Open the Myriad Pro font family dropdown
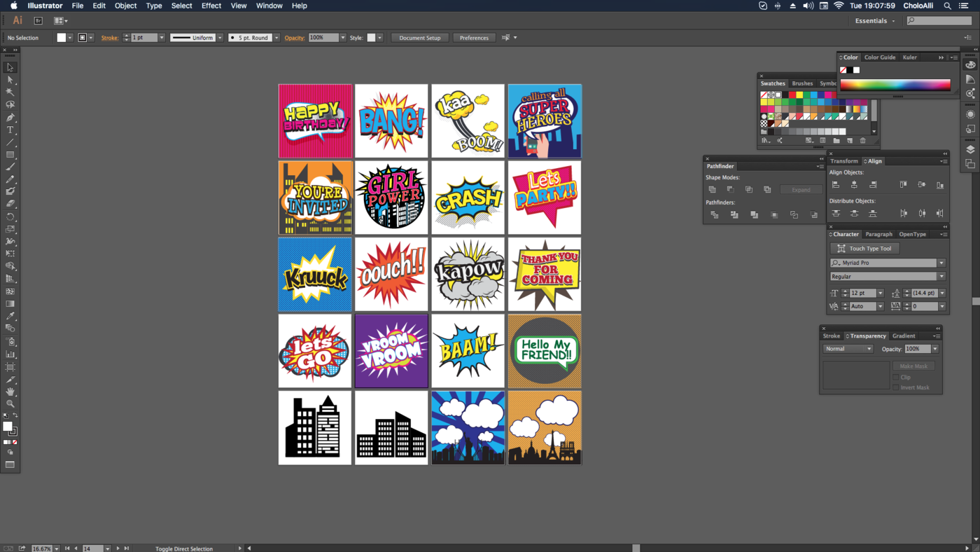980x552 pixels. click(941, 263)
